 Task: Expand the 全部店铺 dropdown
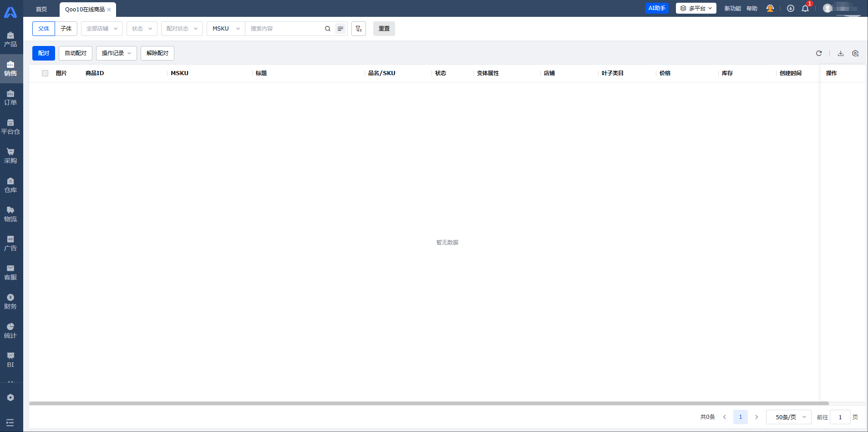(x=102, y=29)
